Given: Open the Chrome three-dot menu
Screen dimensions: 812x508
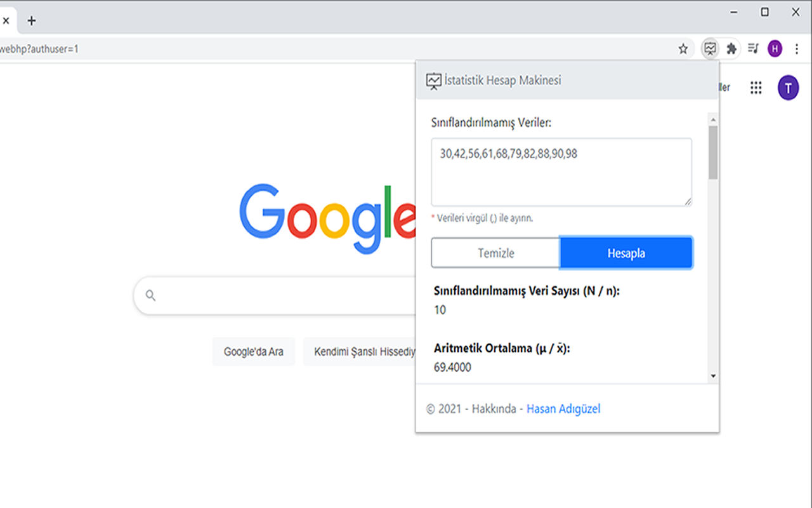Looking at the screenshot, I should [x=797, y=49].
